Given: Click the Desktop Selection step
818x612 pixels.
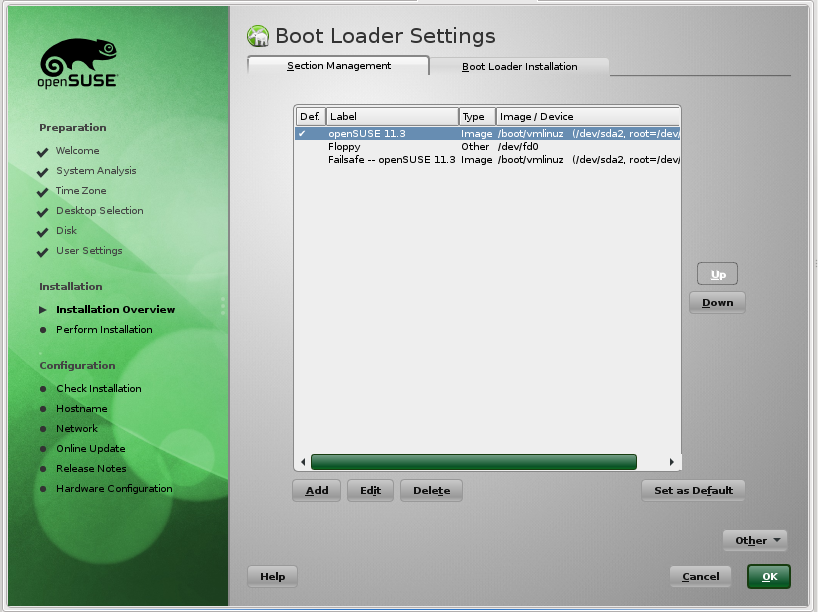Looking at the screenshot, I should click(100, 211).
